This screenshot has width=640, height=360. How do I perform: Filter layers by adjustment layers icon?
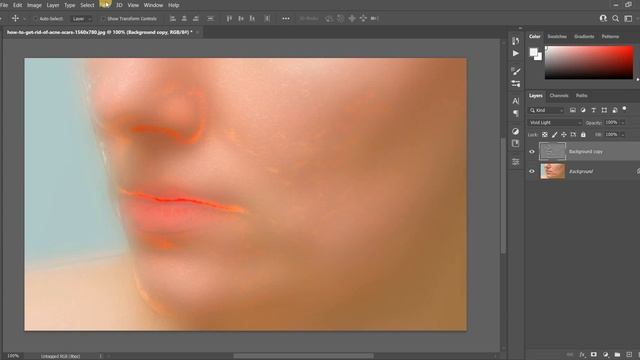pyautogui.click(x=583, y=110)
